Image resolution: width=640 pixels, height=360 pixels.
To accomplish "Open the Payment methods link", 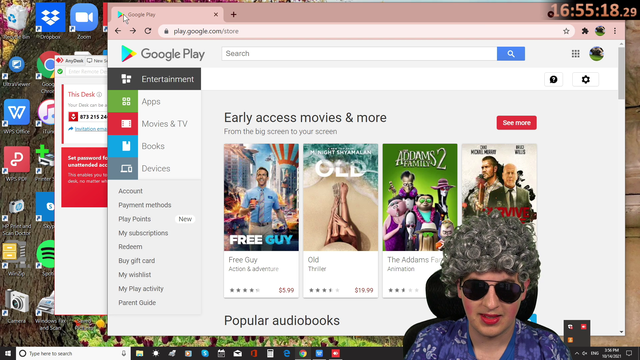I will pos(144,205).
